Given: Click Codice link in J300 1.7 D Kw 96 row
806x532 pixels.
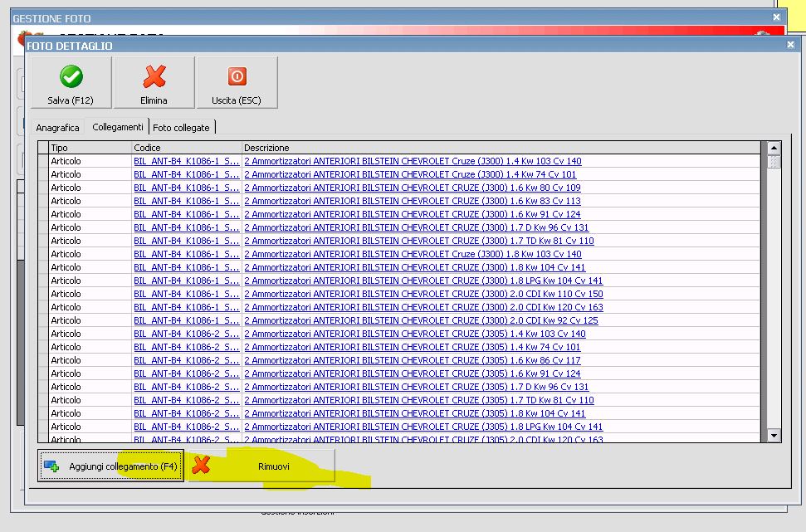Looking at the screenshot, I should (187, 227).
